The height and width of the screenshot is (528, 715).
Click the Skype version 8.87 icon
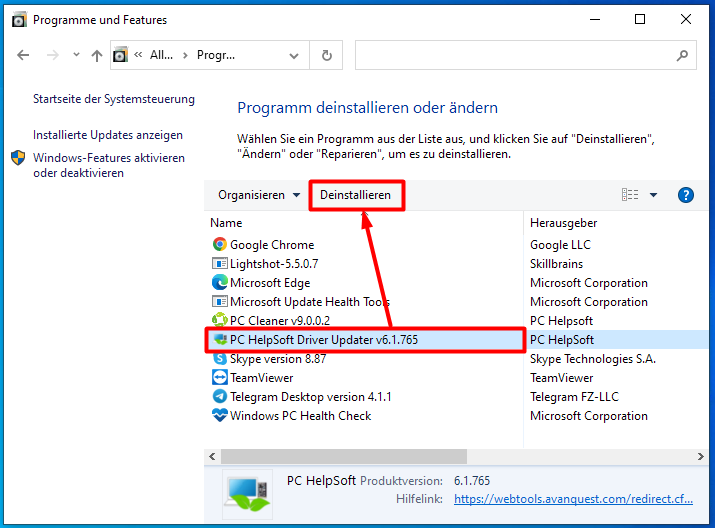pos(220,359)
